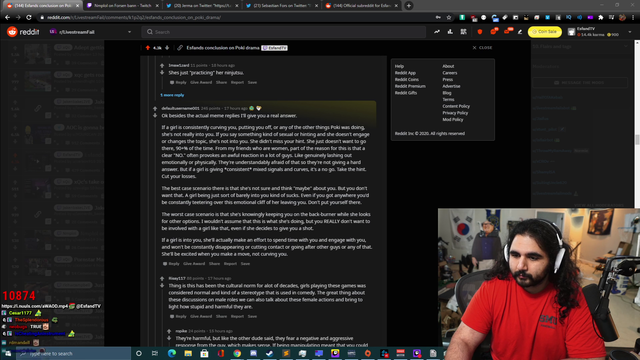Open the Careers footer link
The width and height of the screenshot is (640, 360).
tap(450, 73)
